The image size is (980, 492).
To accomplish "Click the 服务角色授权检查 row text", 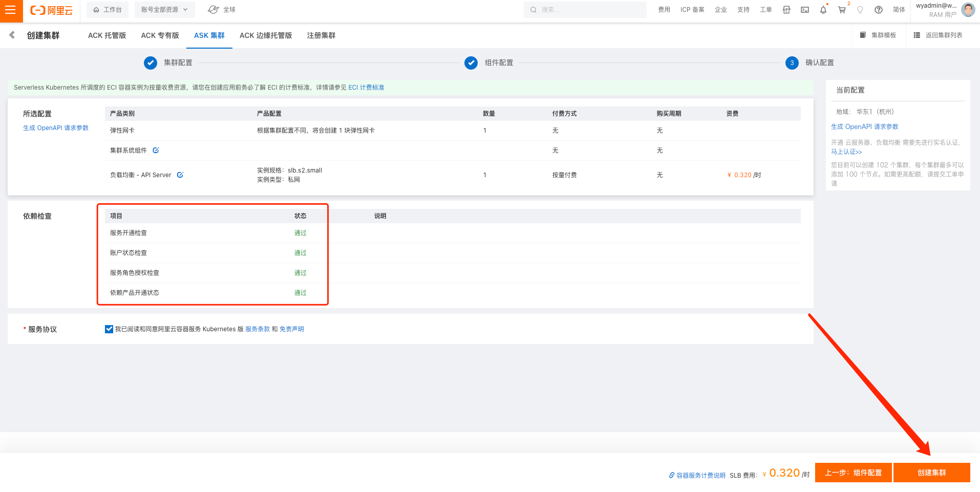I will pyautogui.click(x=135, y=273).
